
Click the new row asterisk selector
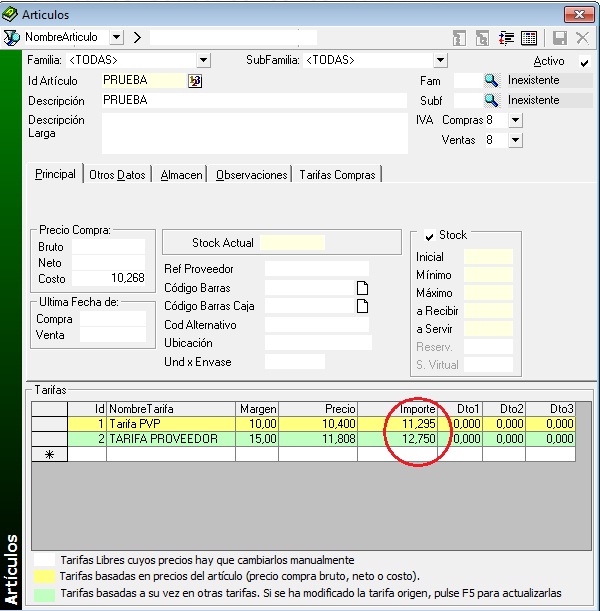[x=49, y=454]
